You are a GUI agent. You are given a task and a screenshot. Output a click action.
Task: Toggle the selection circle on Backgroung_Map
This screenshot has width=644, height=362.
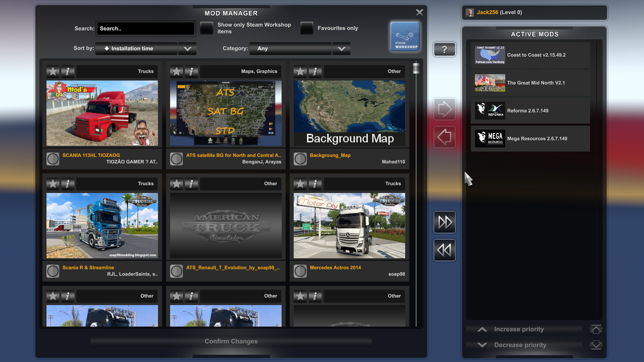click(300, 158)
